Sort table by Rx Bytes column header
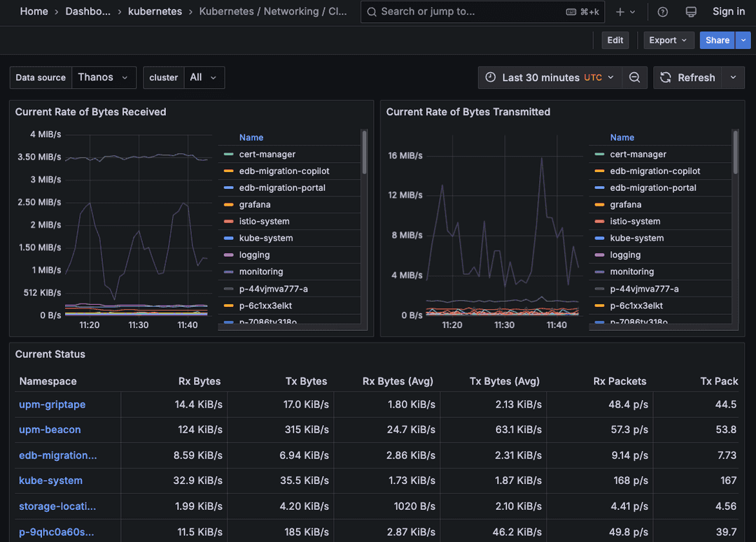 pos(199,381)
